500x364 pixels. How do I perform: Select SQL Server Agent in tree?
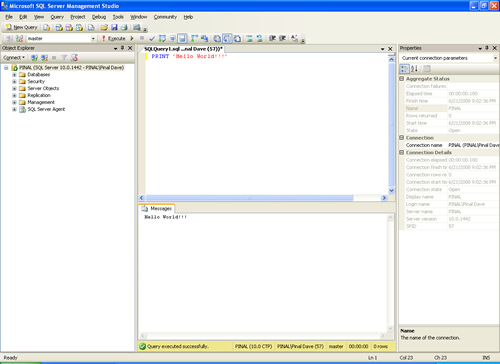[x=46, y=109]
